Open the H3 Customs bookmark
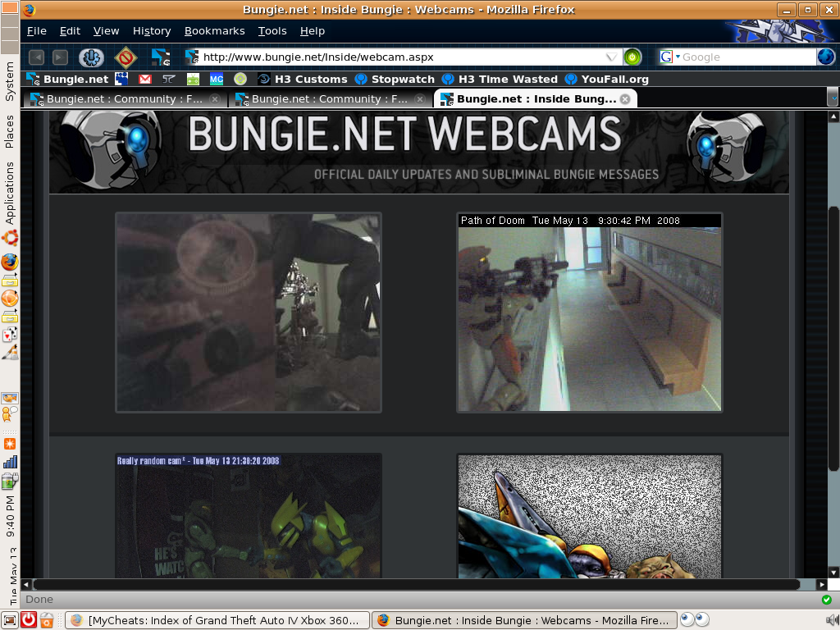 coord(302,80)
